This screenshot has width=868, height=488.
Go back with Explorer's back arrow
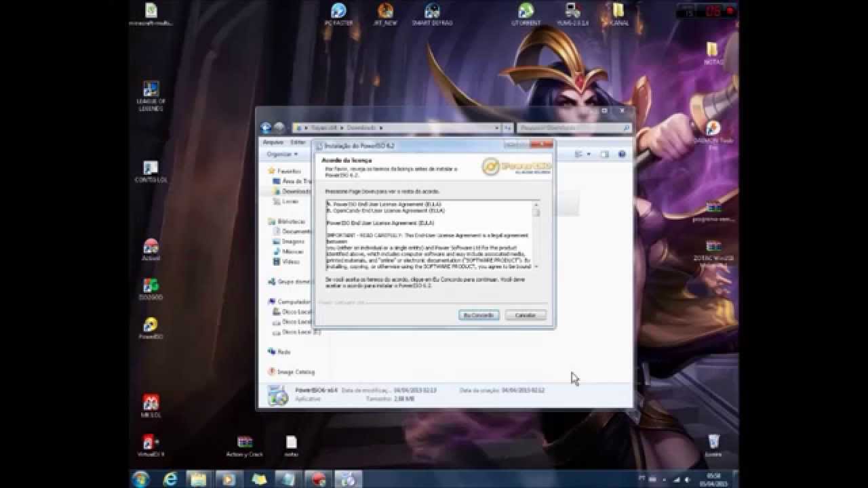tap(266, 127)
